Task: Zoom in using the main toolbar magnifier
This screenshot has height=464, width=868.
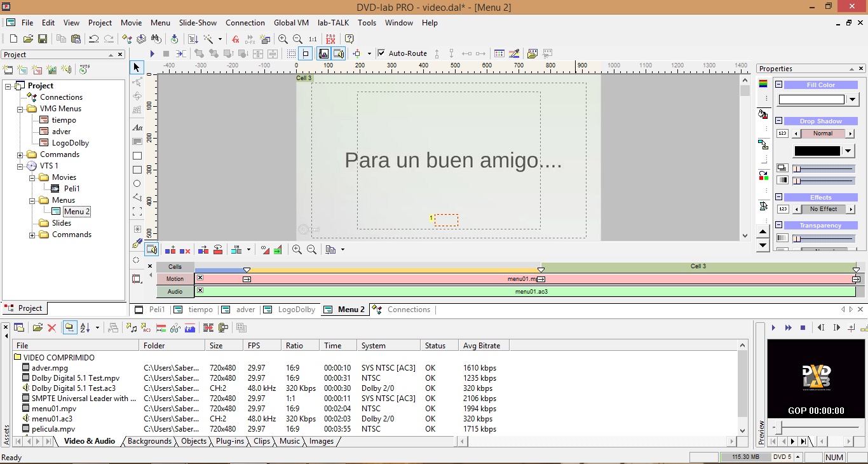Action: 283,39
